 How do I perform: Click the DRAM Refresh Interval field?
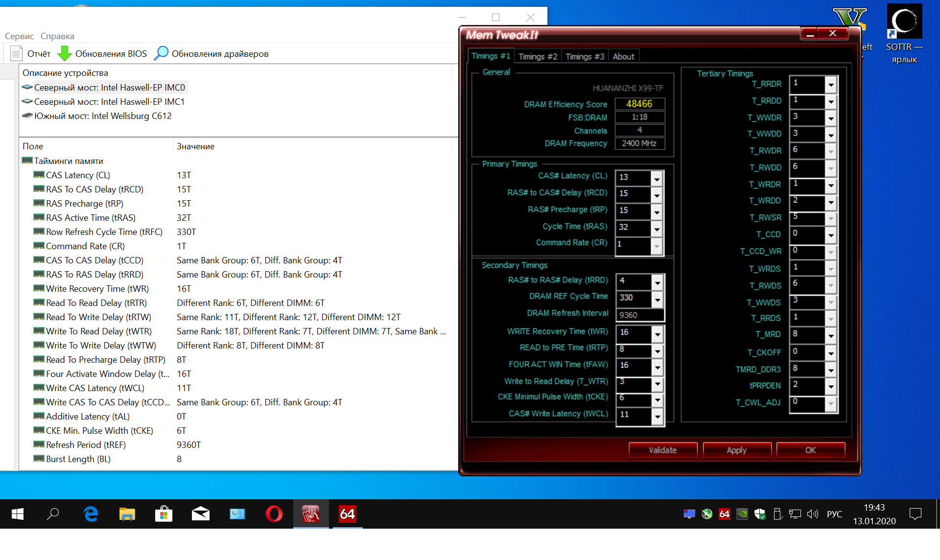click(640, 315)
